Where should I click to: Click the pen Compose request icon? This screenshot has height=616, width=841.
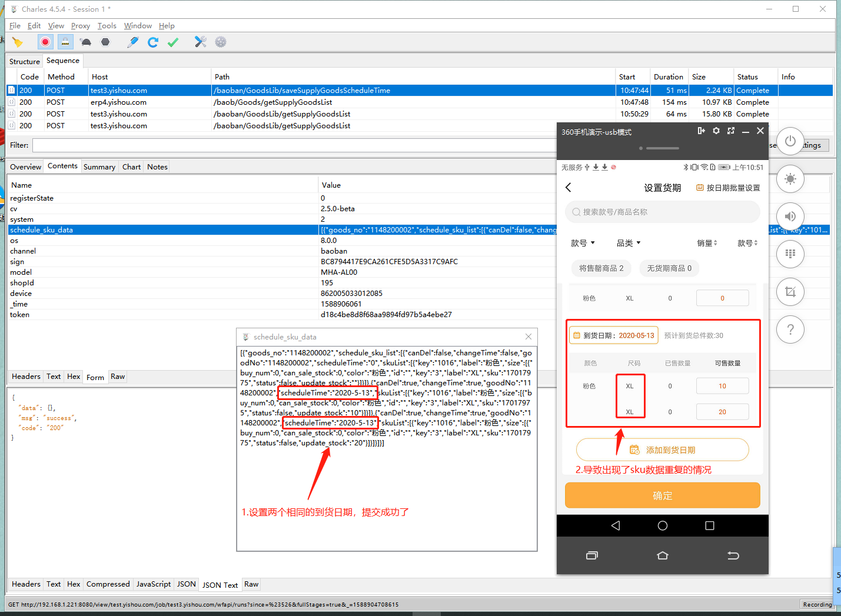(x=133, y=42)
